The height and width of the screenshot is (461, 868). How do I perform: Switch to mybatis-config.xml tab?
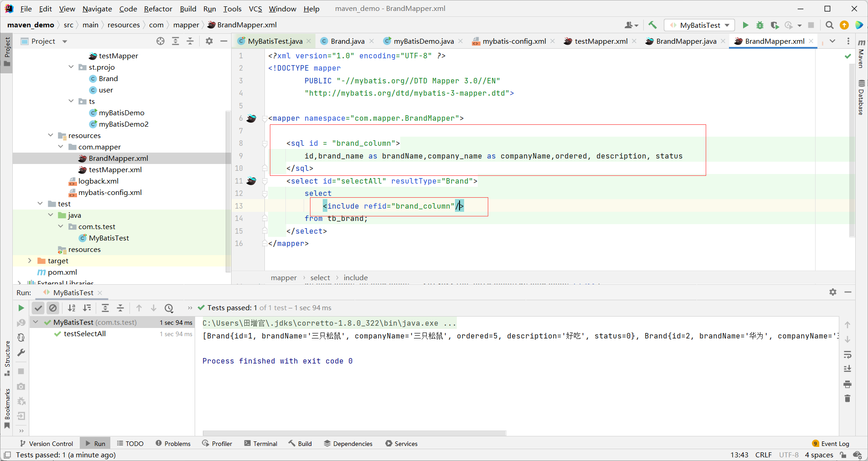point(514,41)
